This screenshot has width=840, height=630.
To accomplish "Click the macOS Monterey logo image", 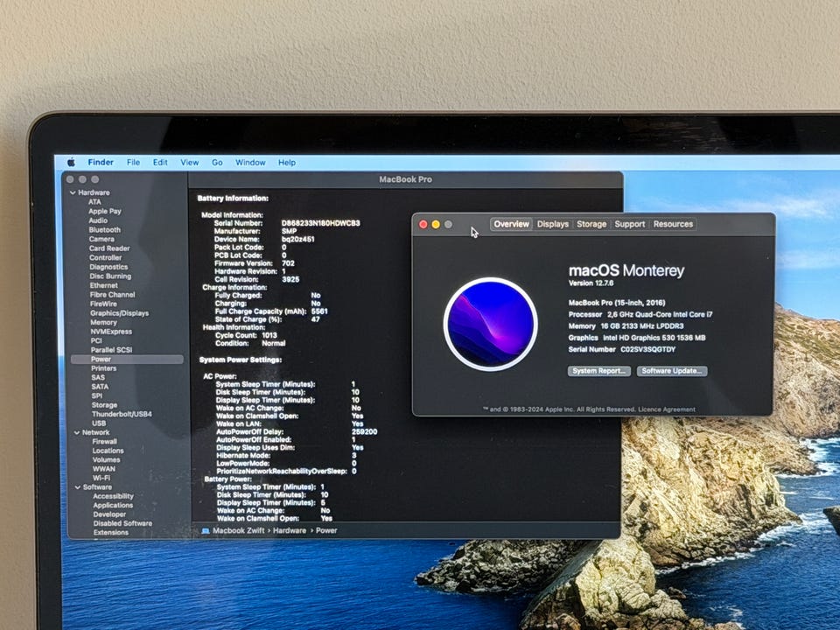I will [490, 324].
